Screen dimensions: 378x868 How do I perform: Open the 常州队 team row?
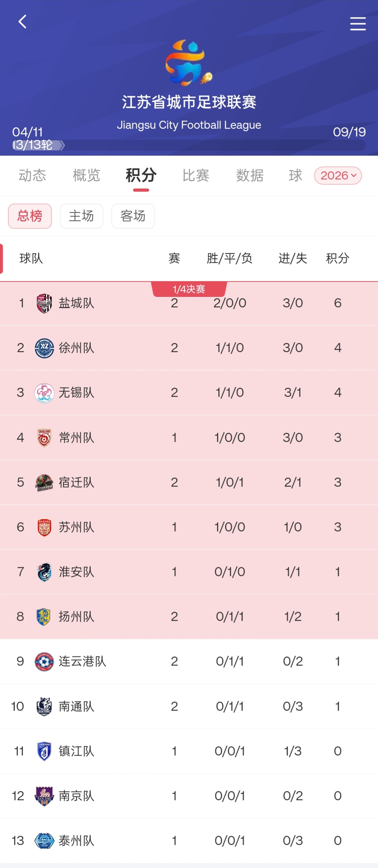click(189, 437)
